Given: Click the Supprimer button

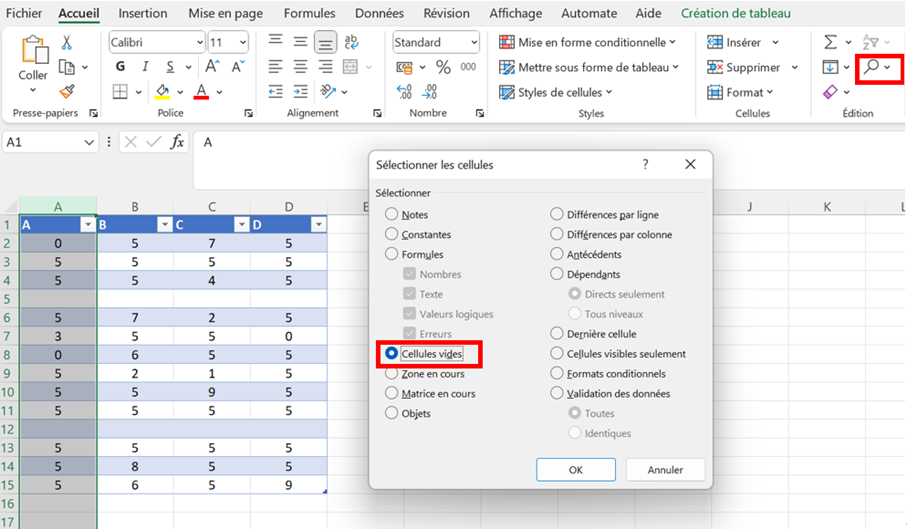Looking at the screenshot, I should point(744,67).
